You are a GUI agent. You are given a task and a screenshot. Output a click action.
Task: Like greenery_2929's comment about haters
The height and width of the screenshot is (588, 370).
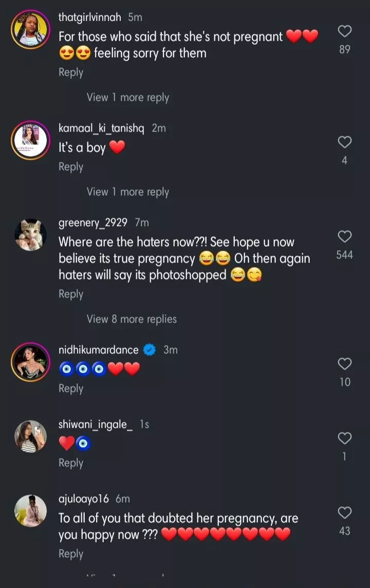344,237
